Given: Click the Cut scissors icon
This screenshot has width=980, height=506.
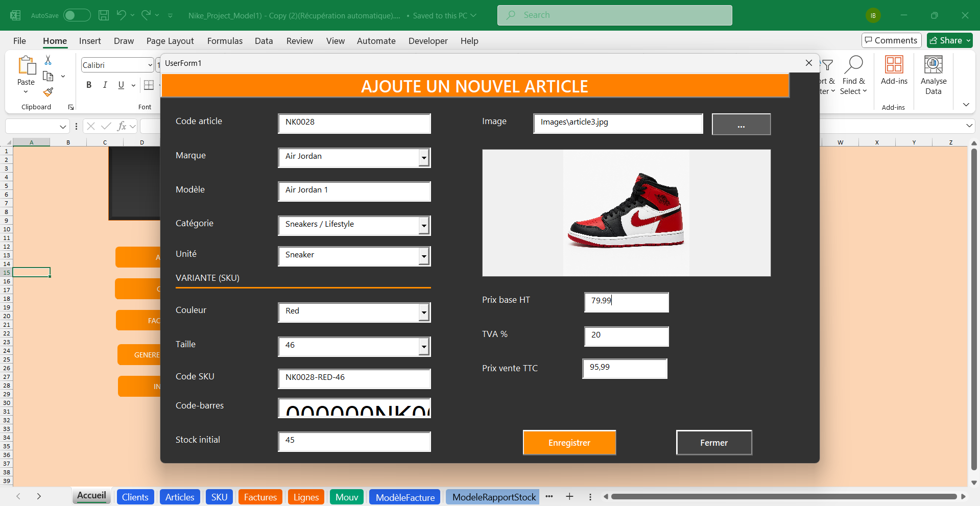Looking at the screenshot, I should 48,60.
